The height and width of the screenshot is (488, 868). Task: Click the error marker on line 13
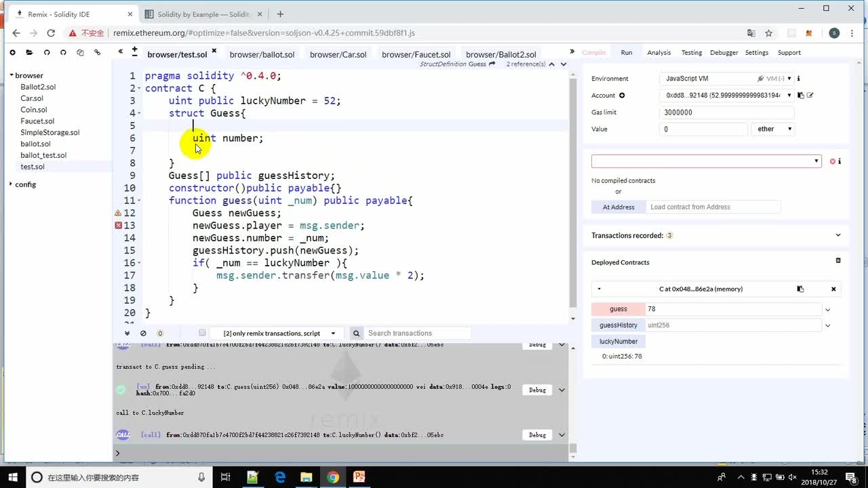pyautogui.click(x=119, y=225)
